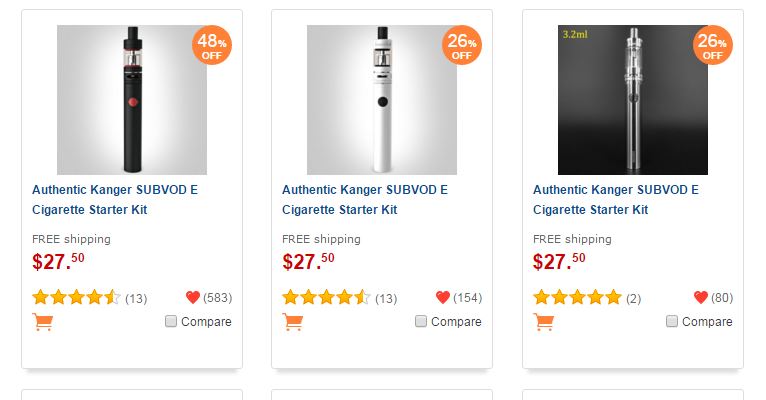View the black e-cigarette product image
Image resolution: width=766 pixels, height=400 pixels.
point(132,100)
